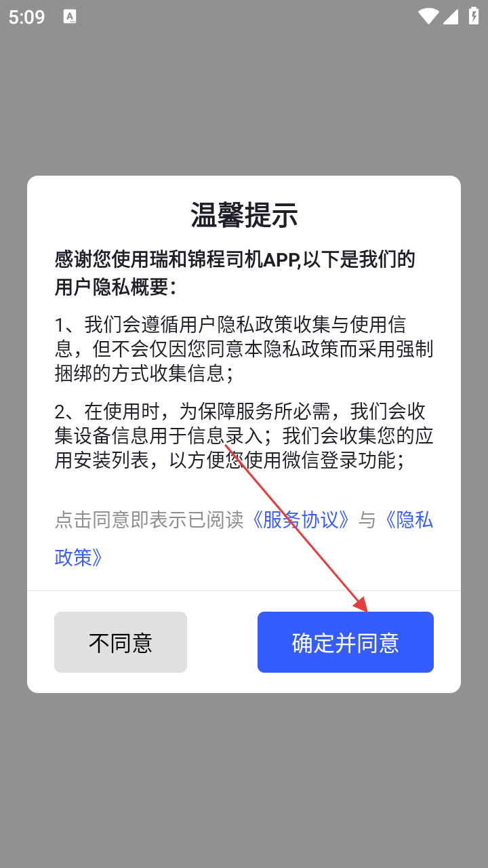Tap the keyboard "A" status bar icon
The width and height of the screenshot is (488, 868).
point(70,17)
